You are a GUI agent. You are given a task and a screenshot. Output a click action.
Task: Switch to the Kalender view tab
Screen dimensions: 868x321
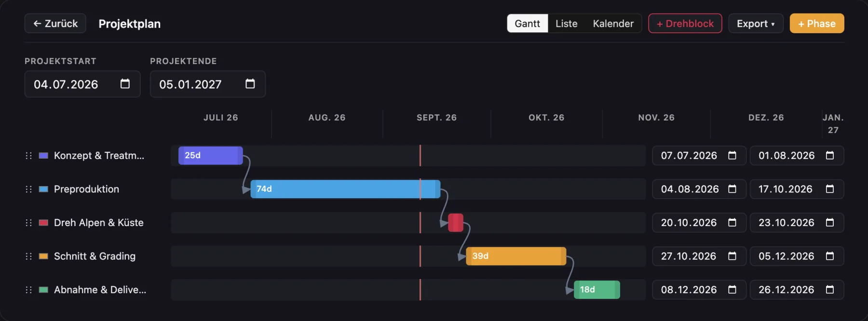(x=613, y=23)
